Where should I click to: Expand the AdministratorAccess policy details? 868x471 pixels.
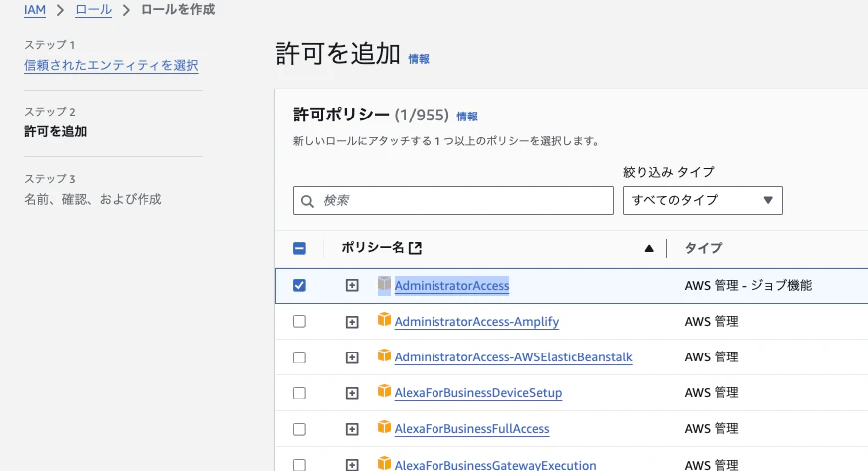coord(352,285)
